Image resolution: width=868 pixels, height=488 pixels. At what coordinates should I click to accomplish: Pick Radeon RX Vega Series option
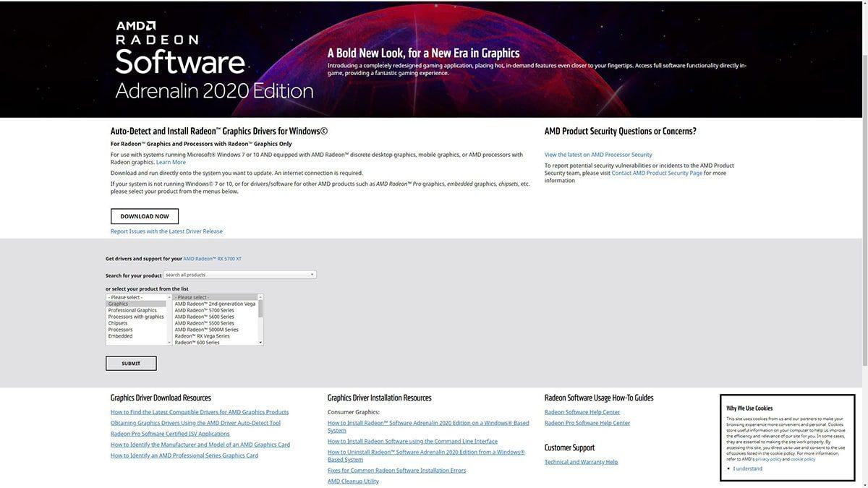pos(203,336)
